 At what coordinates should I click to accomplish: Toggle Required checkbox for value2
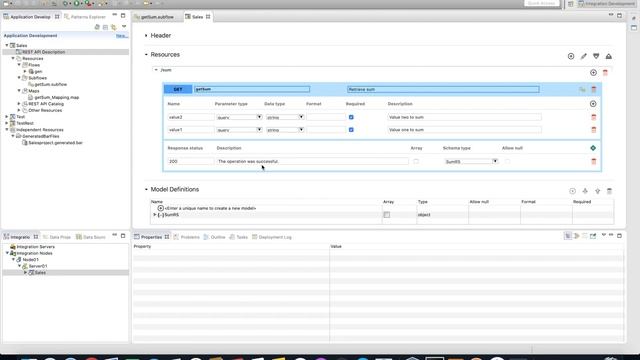pyautogui.click(x=351, y=117)
